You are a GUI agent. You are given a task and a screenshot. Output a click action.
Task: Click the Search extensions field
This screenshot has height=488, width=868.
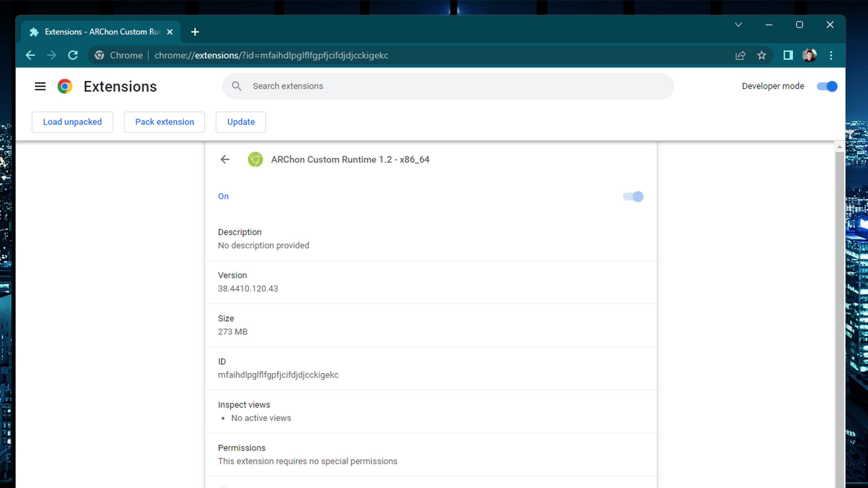pyautogui.click(x=448, y=86)
